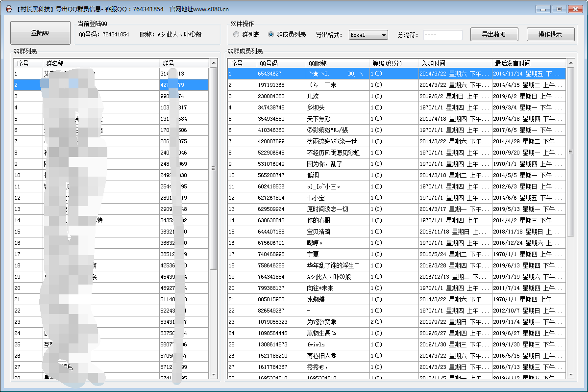Select member QQ number 764341854 in the member list

271,277
